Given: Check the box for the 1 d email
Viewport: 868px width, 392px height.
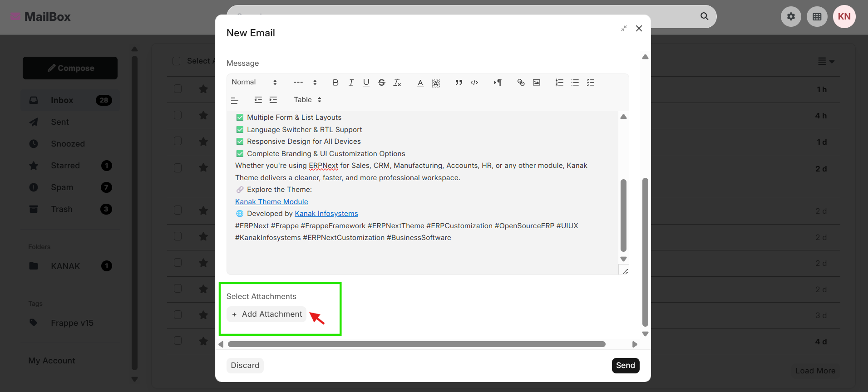Looking at the screenshot, I should [x=178, y=141].
